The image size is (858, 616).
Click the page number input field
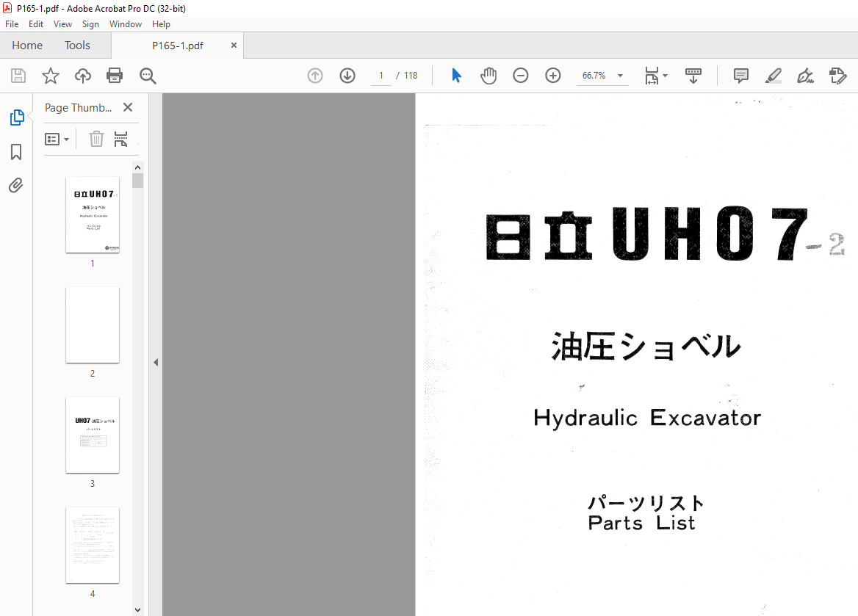click(x=381, y=76)
